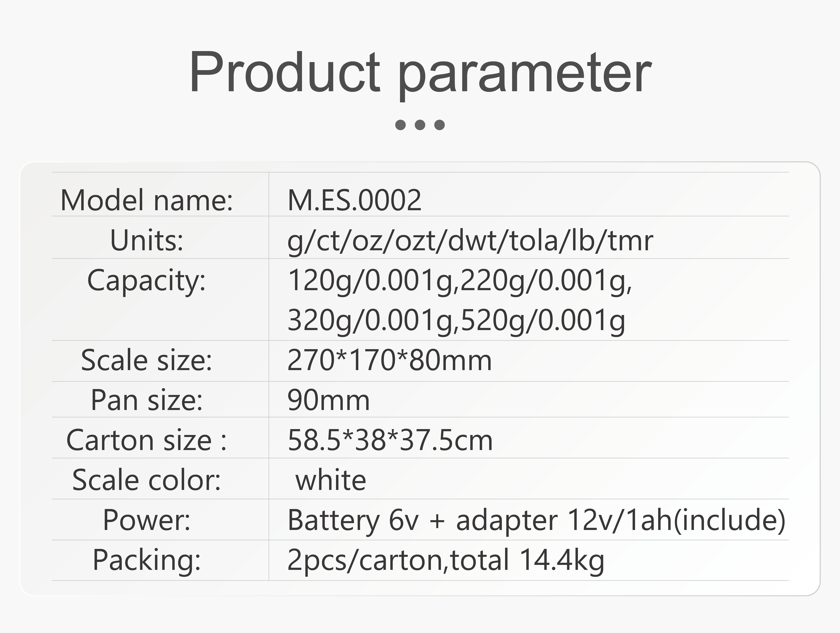Select the "Scale color:" label

coord(147,480)
